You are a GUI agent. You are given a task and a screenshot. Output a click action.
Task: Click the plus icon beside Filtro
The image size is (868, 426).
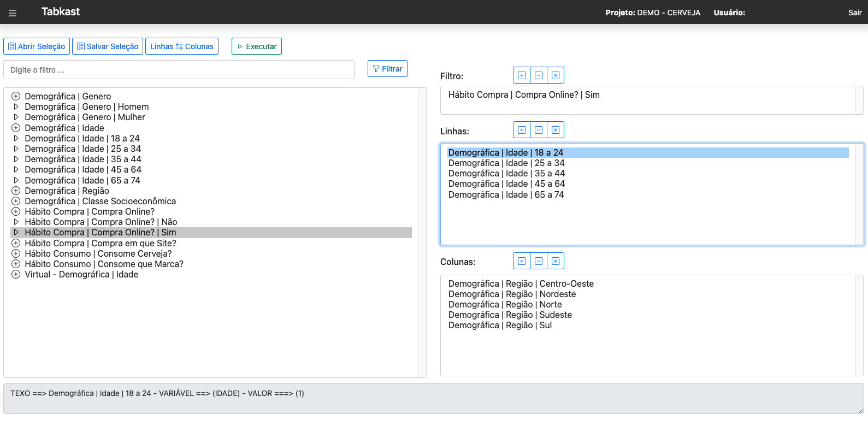tap(522, 75)
